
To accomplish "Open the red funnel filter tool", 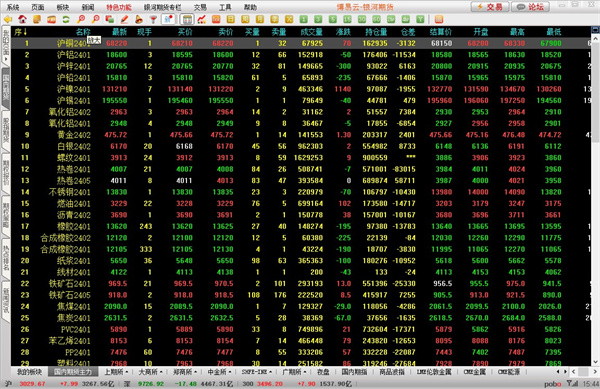I will (x=153, y=19).
